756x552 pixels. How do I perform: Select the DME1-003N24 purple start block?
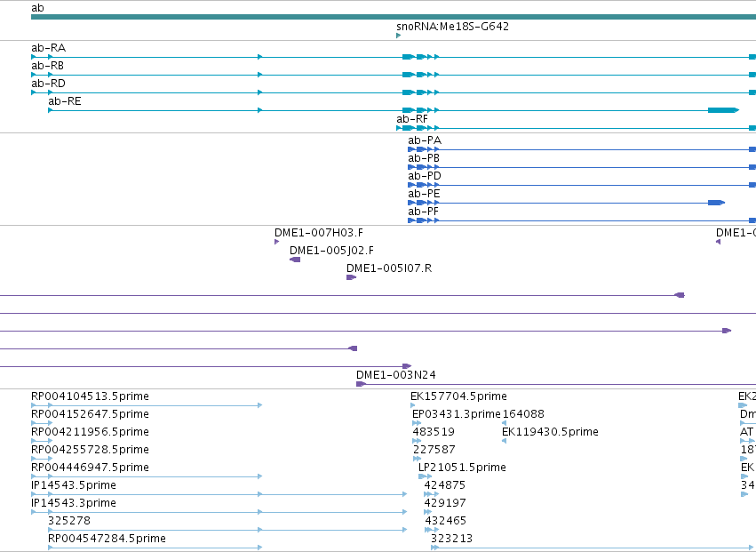[362, 384]
